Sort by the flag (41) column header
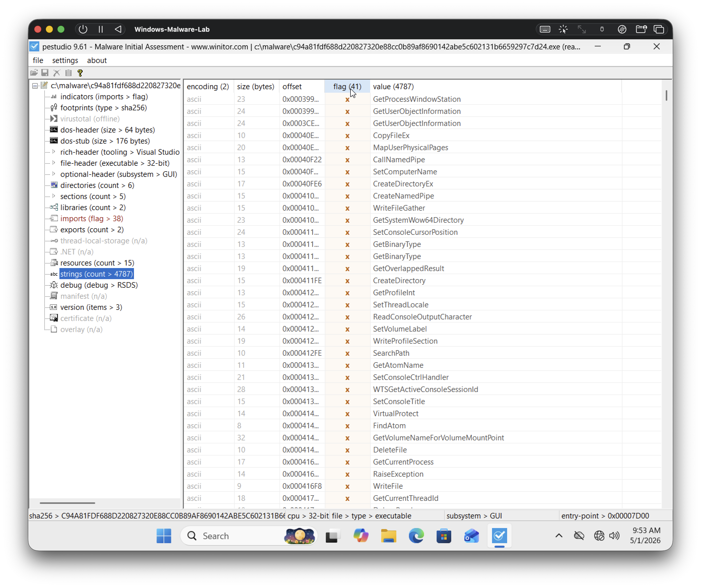Screen dimensions: 701x588 coord(347,86)
